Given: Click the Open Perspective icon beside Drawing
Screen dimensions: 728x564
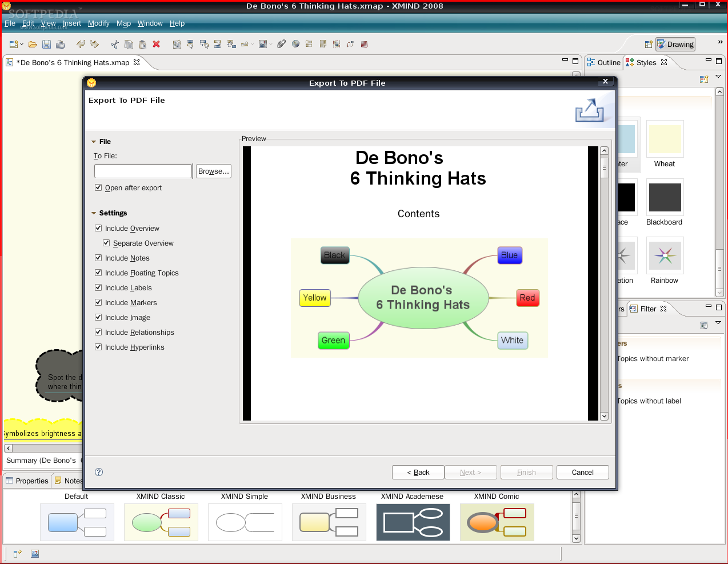Looking at the screenshot, I should (649, 44).
